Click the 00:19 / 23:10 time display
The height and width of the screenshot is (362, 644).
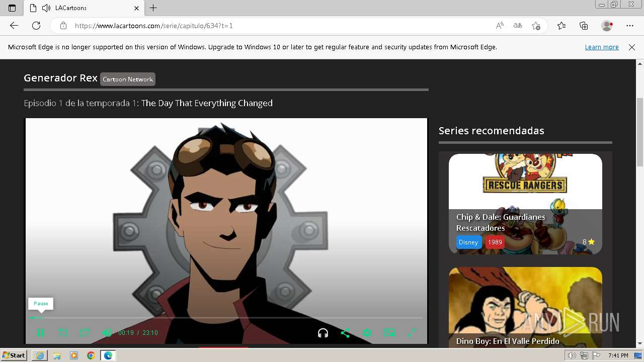tap(138, 333)
